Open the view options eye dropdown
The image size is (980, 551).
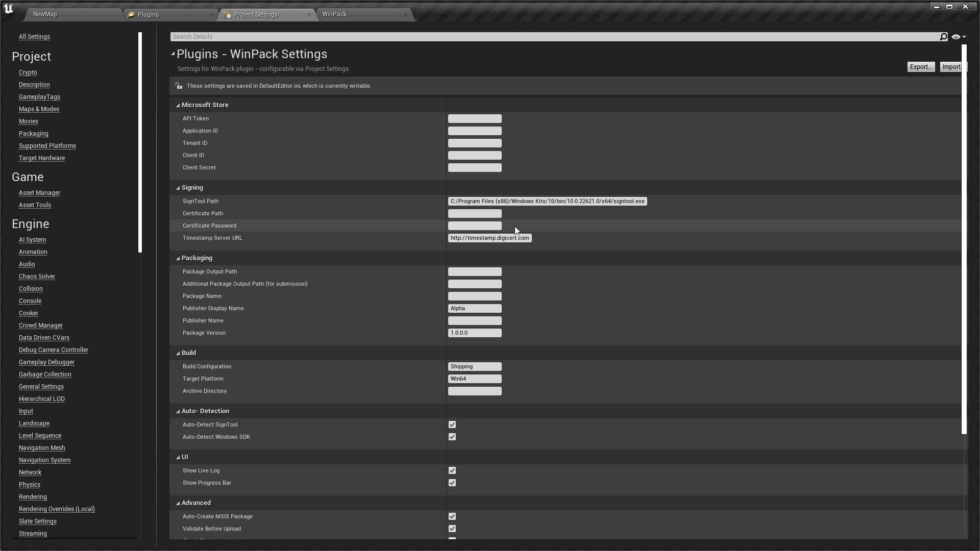958,37
